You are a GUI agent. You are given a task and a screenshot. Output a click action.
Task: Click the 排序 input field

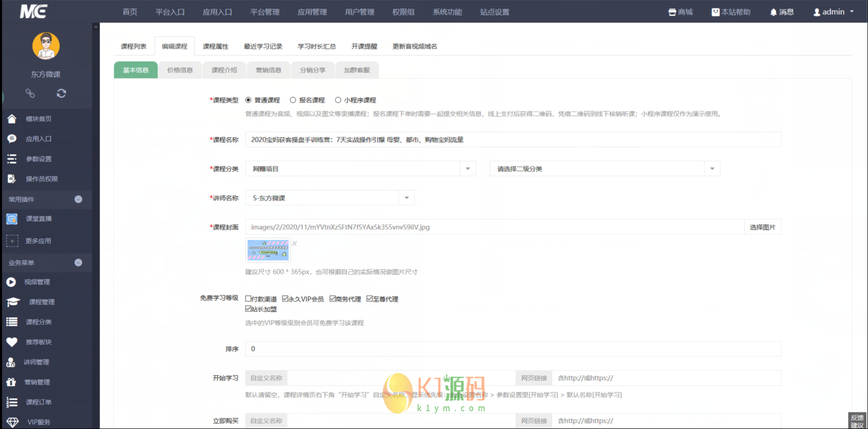pos(513,348)
